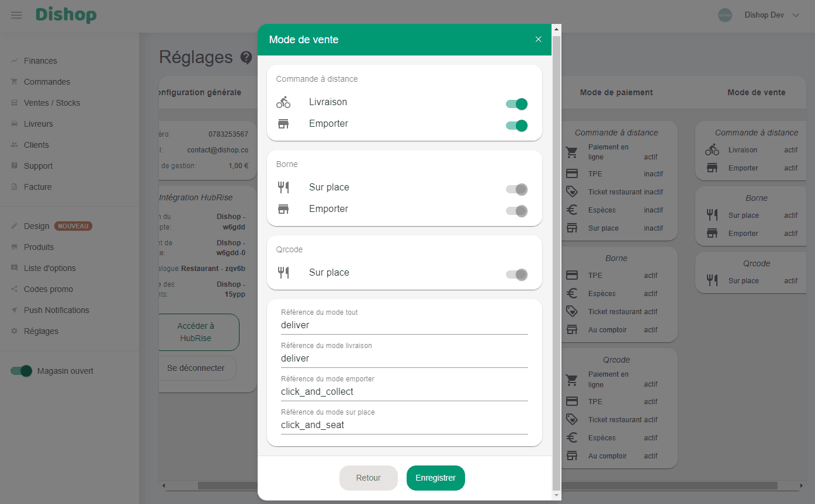Image resolution: width=815 pixels, height=504 pixels.
Task: Click the Accéder à HubRise button
Action: (199, 332)
